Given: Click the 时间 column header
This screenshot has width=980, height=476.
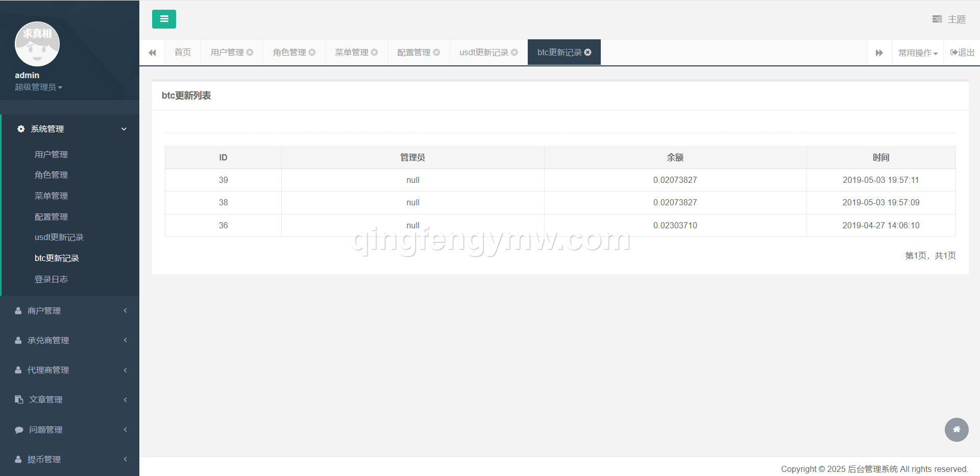Looking at the screenshot, I should [881, 157].
